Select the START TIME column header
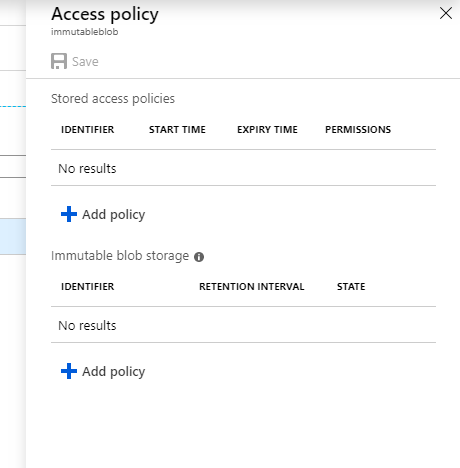This screenshot has height=468, width=460. pos(177,130)
